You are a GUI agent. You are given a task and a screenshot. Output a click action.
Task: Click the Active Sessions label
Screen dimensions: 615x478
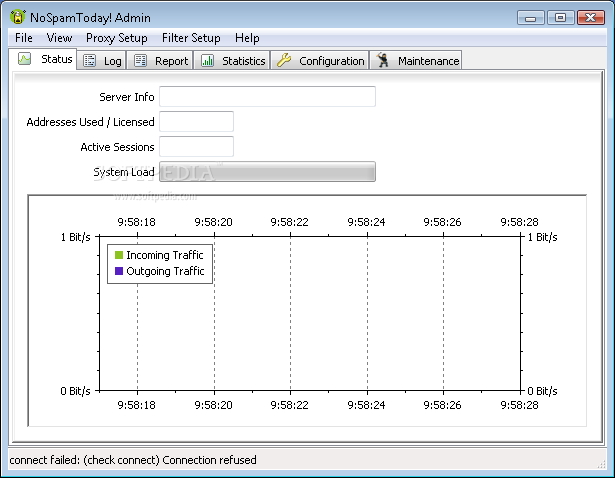[x=117, y=147]
